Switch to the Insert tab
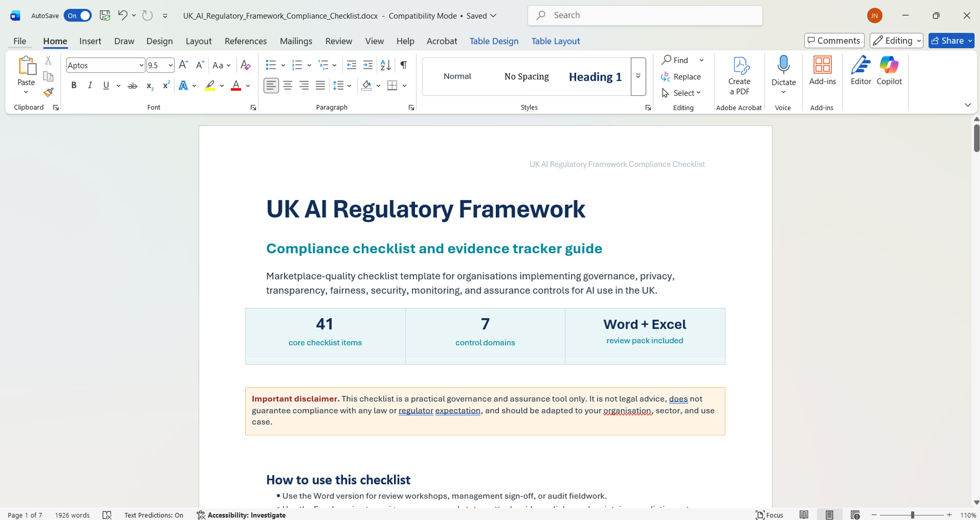The width and height of the screenshot is (980, 520). [90, 41]
